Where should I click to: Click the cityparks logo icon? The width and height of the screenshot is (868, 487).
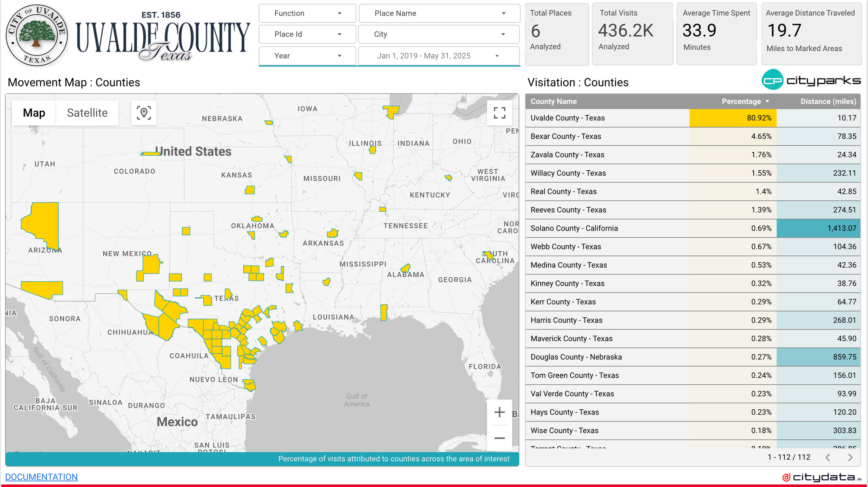(773, 80)
